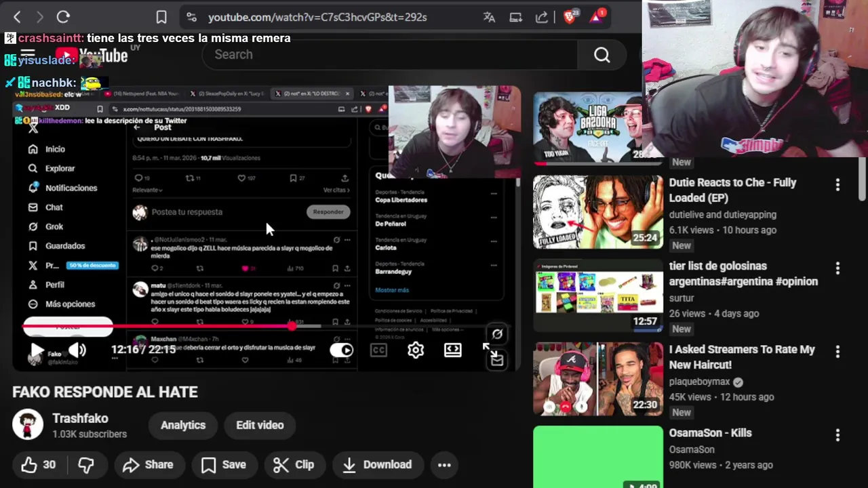
Task: Go back using the browser back arrow
Action: [17, 17]
